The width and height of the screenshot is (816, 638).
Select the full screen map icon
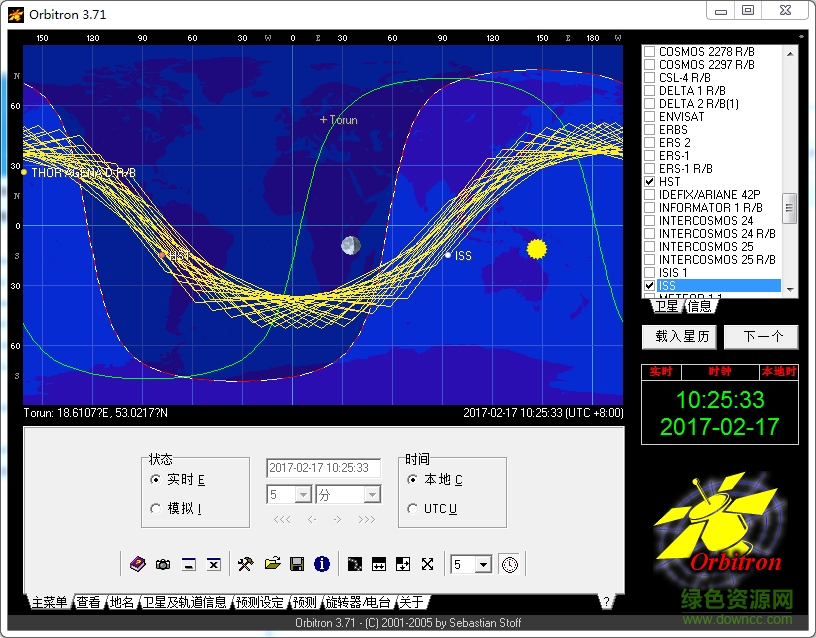point(427,564)
